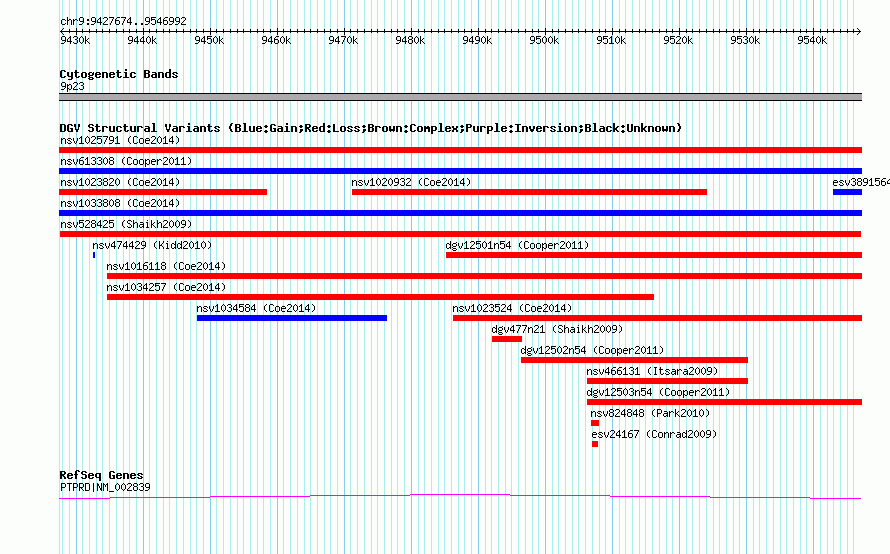Click the PTPRD gene magenta track line
Viewport: 890px width, 554px height.
tap(460, 497)
